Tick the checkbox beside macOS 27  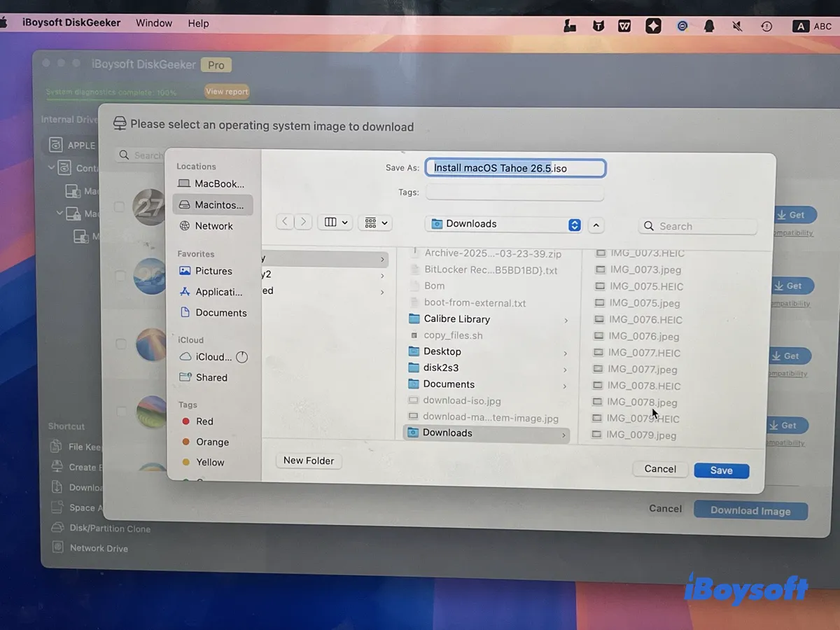coord(119,206)
